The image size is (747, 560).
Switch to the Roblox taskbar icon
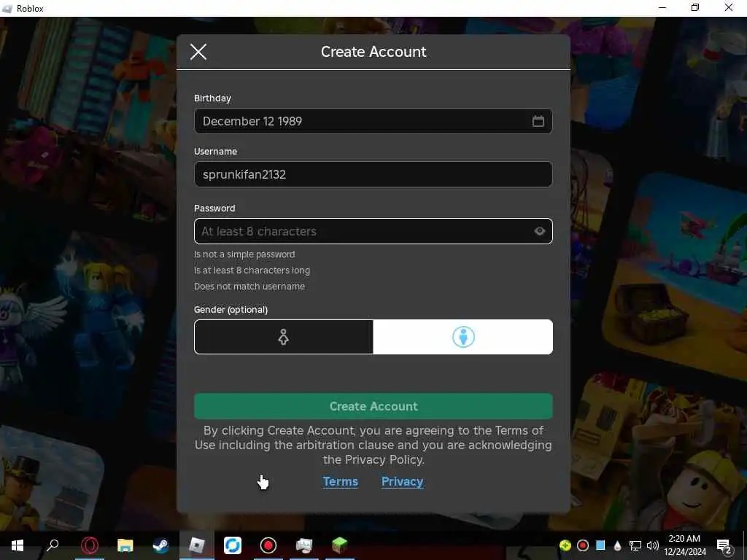(197, 545)
